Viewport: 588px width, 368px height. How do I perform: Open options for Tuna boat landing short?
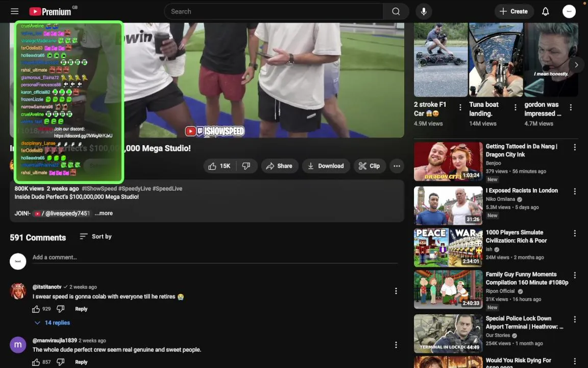(515, 107)
